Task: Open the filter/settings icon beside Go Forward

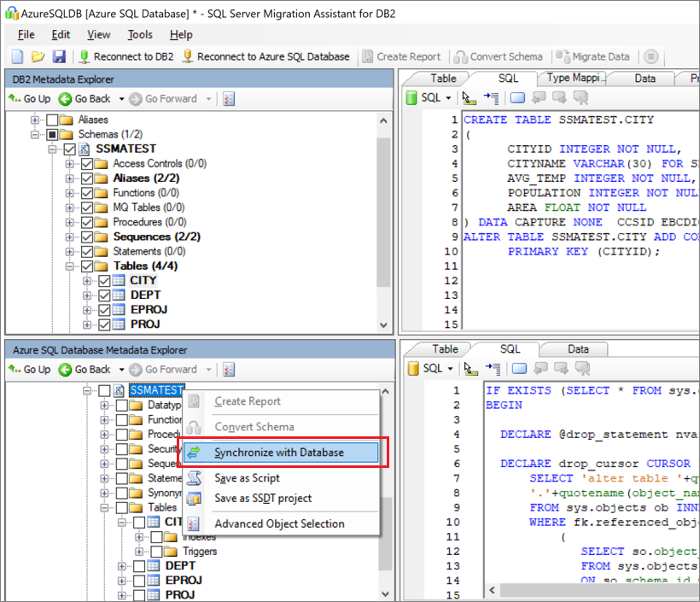Action: pyautogui.click(x=227, y=98)
